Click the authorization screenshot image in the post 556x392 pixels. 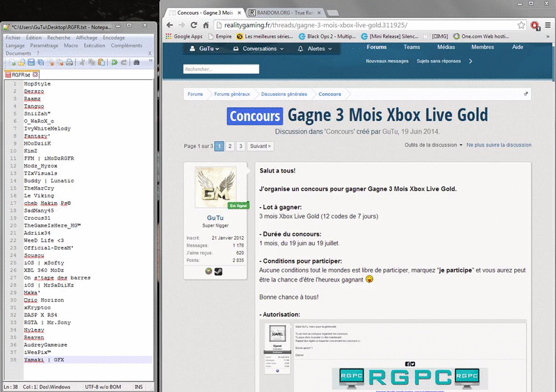(393, 356)
